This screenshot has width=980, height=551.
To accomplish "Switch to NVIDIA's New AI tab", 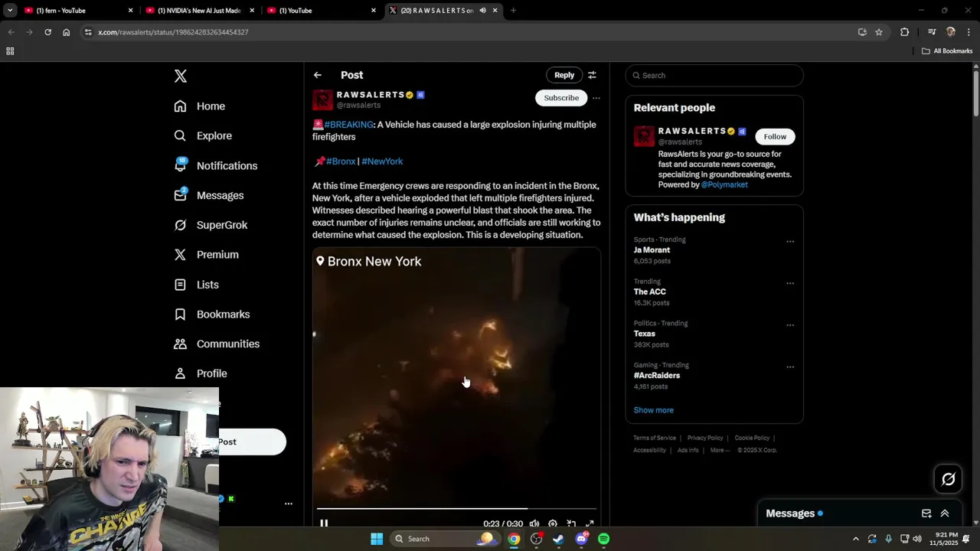I will coord(199,11).
